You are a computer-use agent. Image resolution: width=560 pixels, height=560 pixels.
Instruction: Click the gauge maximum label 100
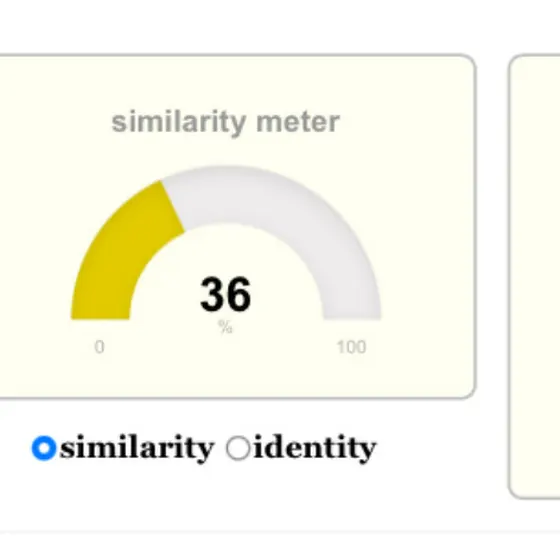click(x=351, y=347)
